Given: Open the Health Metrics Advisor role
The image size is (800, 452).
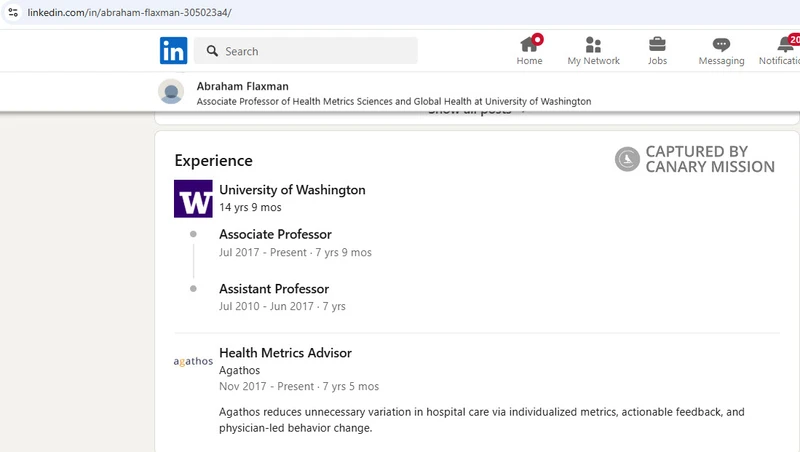Looking at the screenshot, I should click(285, 353).
